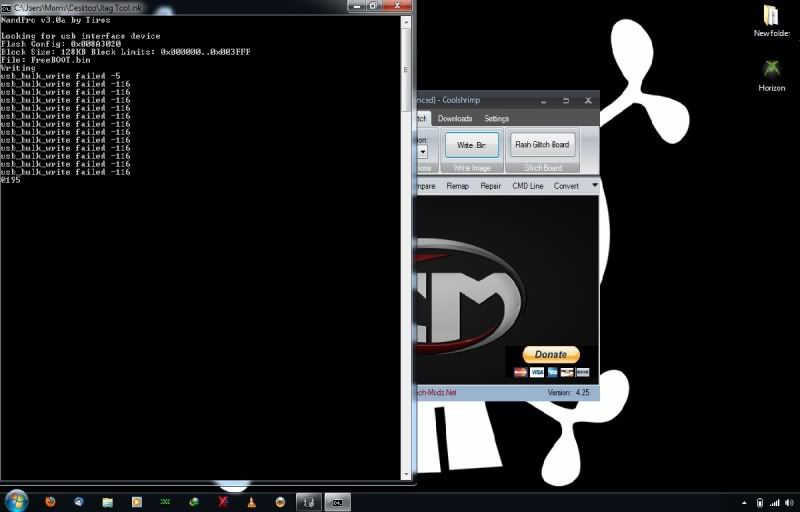
Task: Click the command prompt taskbar icon
Action: pyautogui.click(x=338, y=501)
